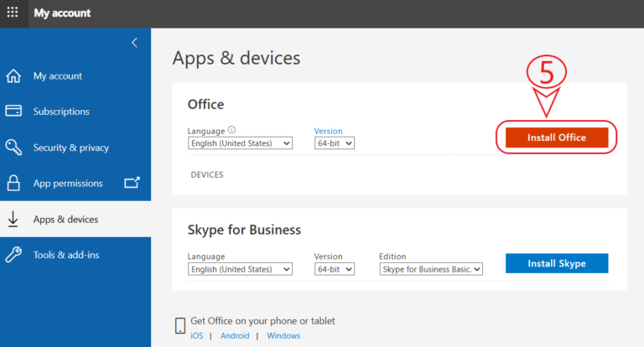Open the Skype Edition dropdown

point(431,269)
